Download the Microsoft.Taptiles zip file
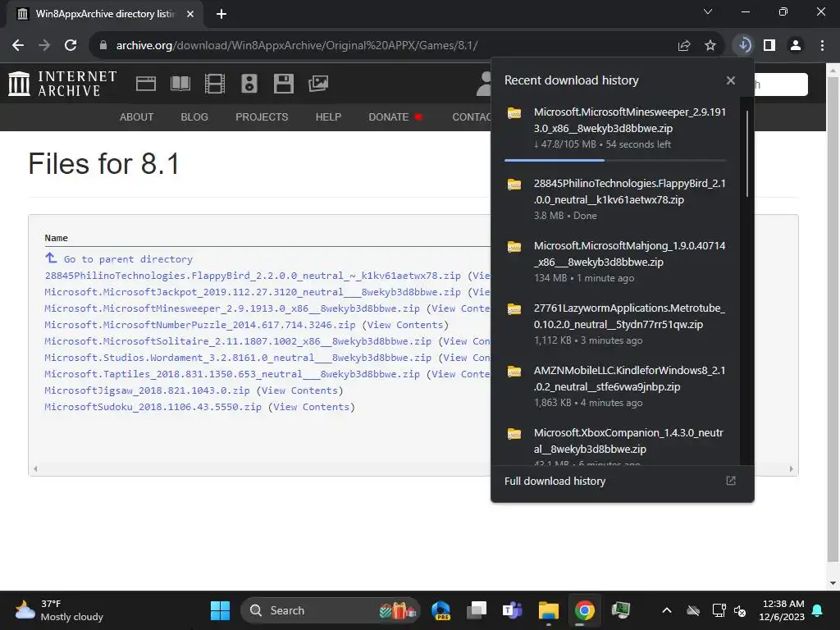The height and width of the screenshot is (630, 840). 232,374
